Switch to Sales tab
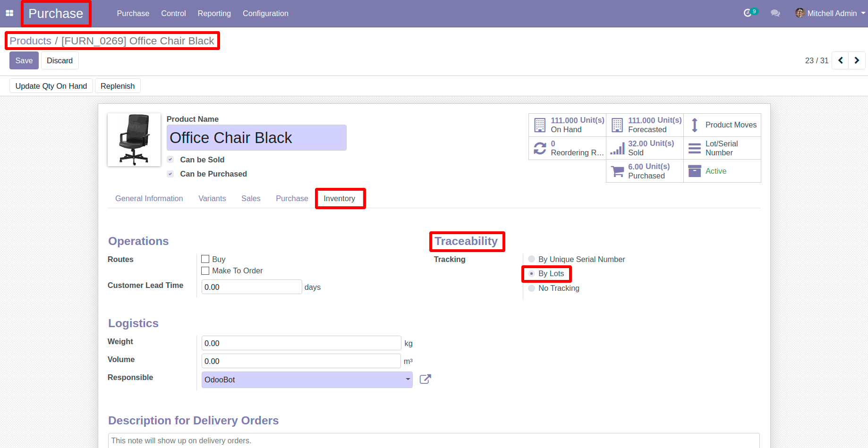 click(251, 199)
